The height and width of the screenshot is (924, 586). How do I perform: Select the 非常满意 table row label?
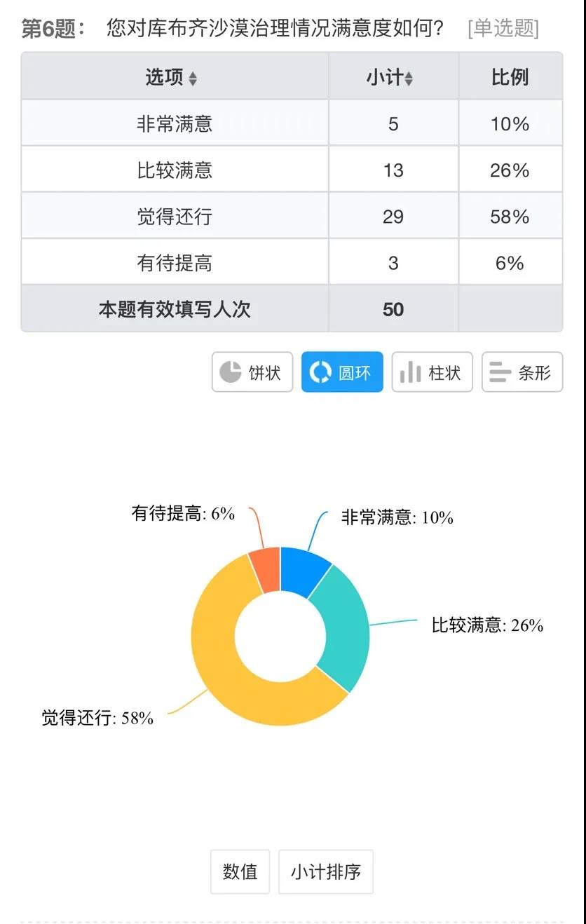(x=175, y=124)
